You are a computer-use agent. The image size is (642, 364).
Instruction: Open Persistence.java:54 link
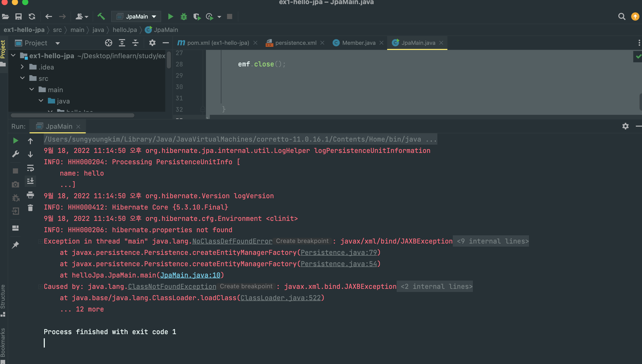339,264
